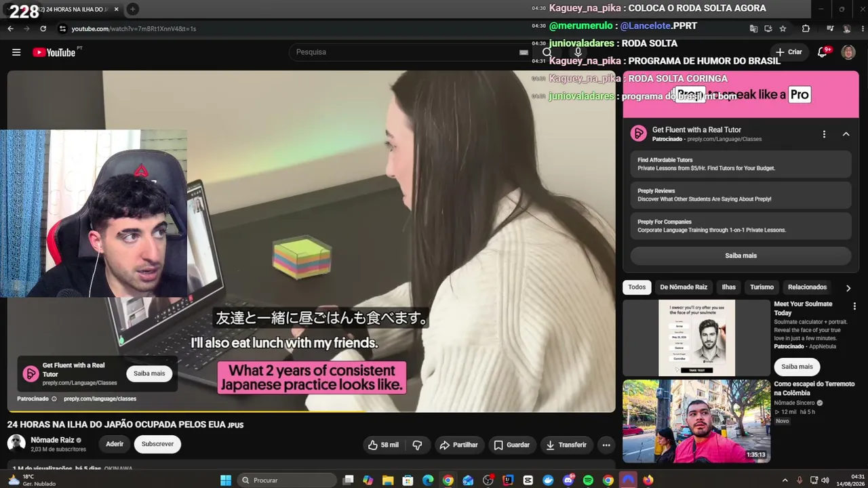The image size is (868, 488).
Task: Open the browser extensions puzzle icon
Action: pyautogui.click(x=806, y=28)
